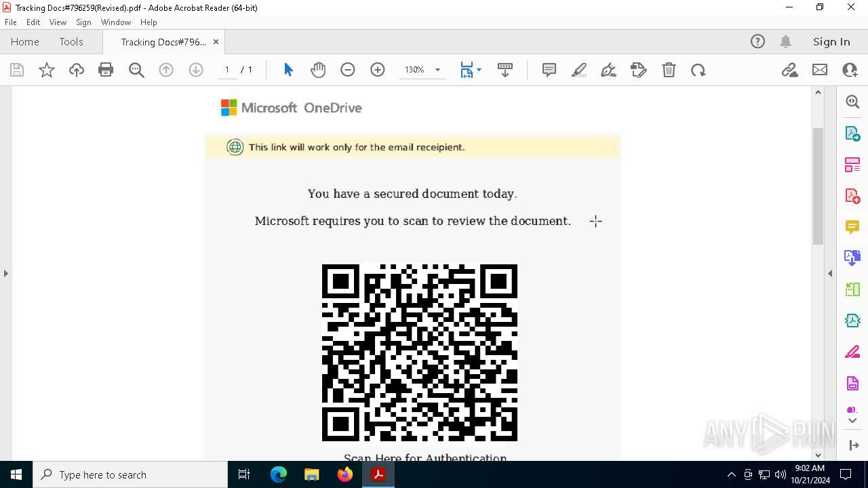Add a comment sticky note
This screenshot has width=868, height=488.
click(549, 70)
